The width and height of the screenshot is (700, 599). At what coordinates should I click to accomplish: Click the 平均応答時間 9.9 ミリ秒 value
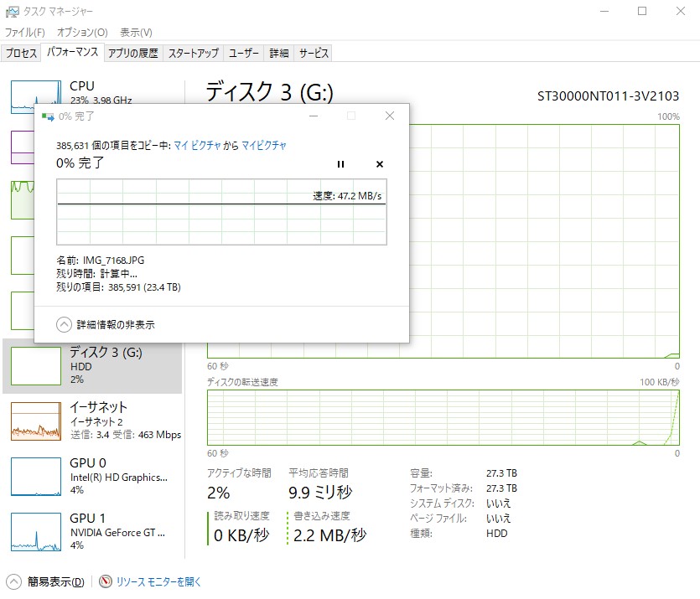320,493
